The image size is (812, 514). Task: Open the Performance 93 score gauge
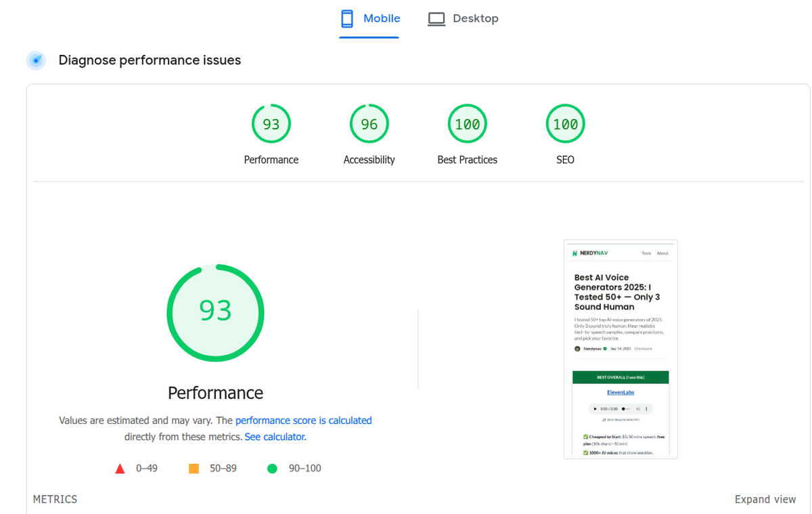pos(271,123)
